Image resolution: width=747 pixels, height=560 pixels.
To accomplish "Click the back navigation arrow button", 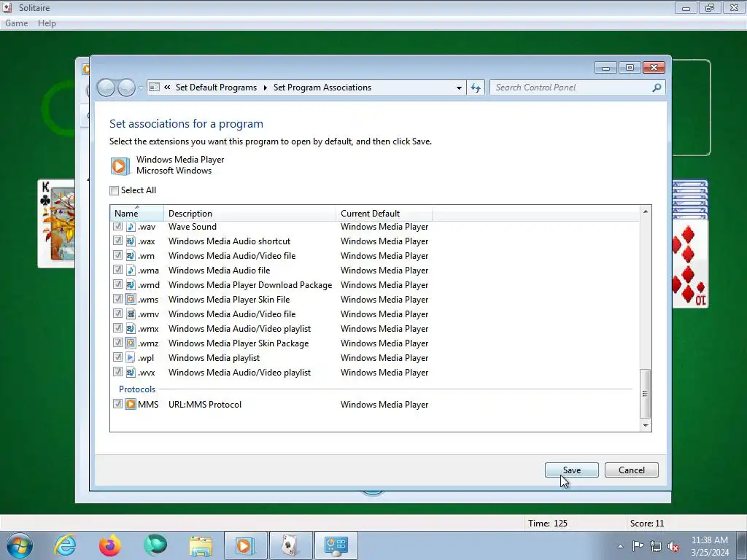I will click(x=106, y=87).
